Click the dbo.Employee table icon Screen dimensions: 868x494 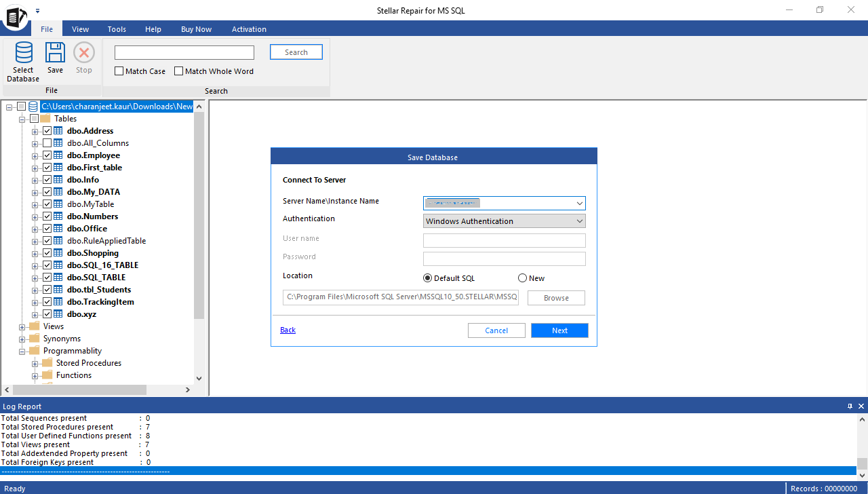(x=58, y=155)
